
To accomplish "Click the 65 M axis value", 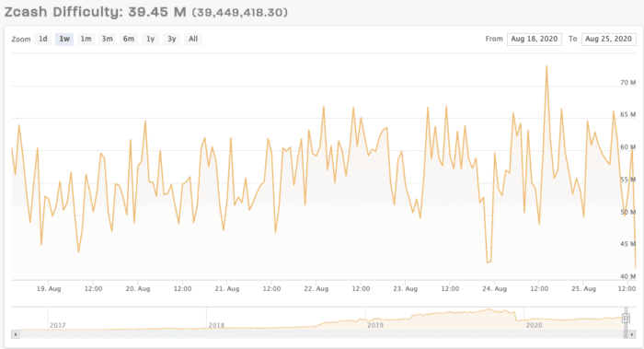I will [x=628, y=115].
